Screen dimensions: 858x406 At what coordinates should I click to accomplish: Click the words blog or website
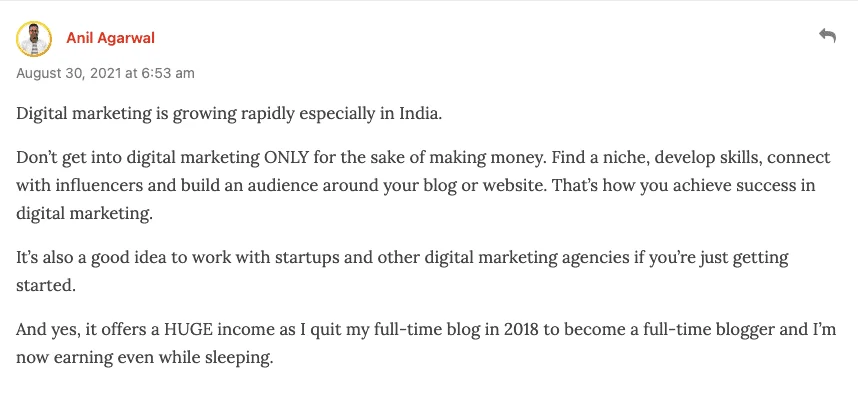pyautogui.click(x=475, y=185)
